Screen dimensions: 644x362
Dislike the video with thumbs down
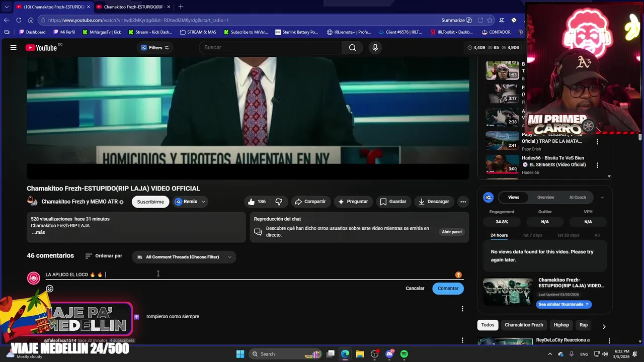coord(279,202)
